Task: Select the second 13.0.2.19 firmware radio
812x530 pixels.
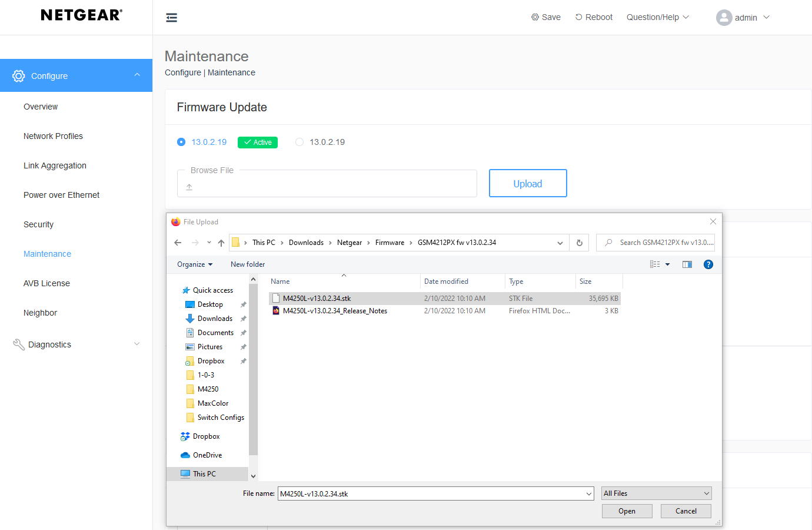Action: pos(299,142)
